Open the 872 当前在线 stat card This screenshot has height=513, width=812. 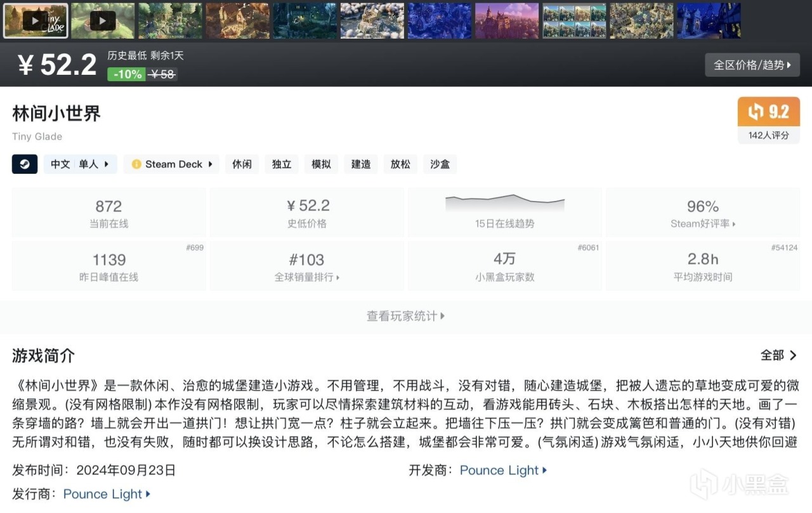(109, 213)
